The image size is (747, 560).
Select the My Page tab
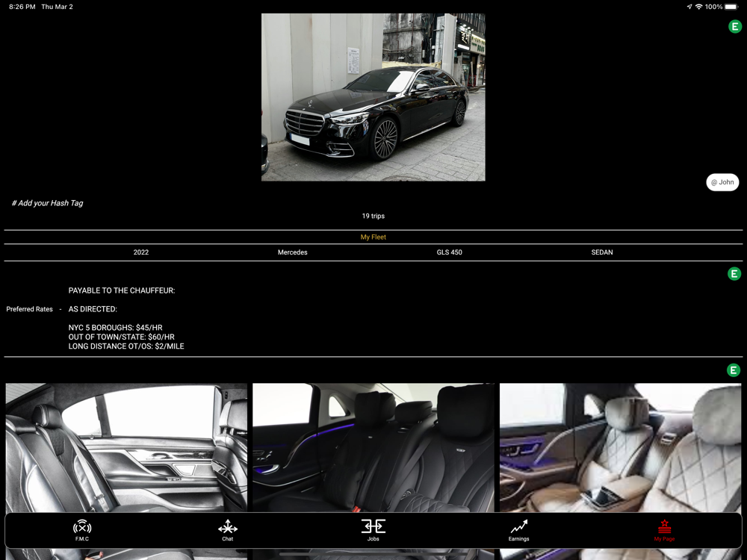(x=664, y=530)
